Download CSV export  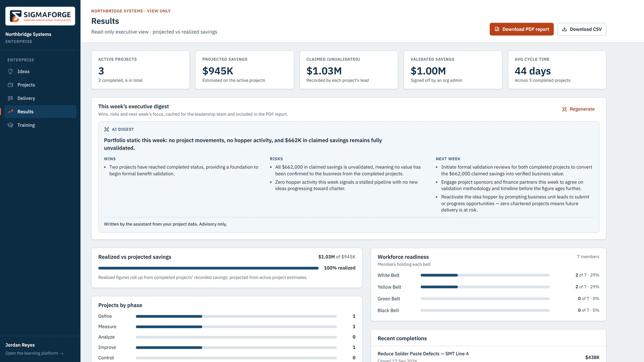(582, 29)
